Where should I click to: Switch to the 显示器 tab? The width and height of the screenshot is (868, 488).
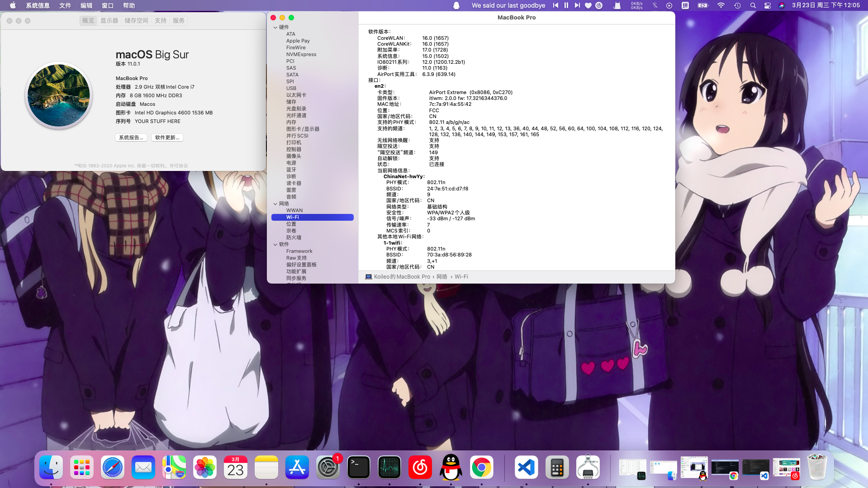click(108, 20)
